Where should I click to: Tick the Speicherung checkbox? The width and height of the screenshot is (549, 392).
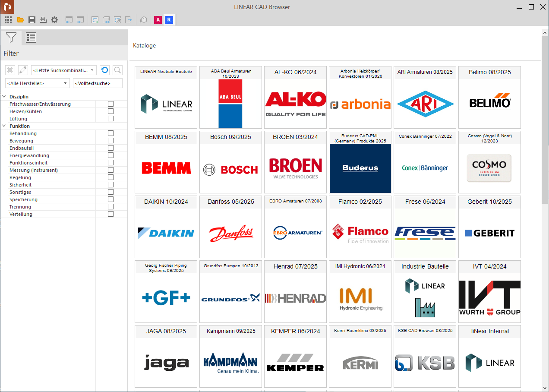111,199
